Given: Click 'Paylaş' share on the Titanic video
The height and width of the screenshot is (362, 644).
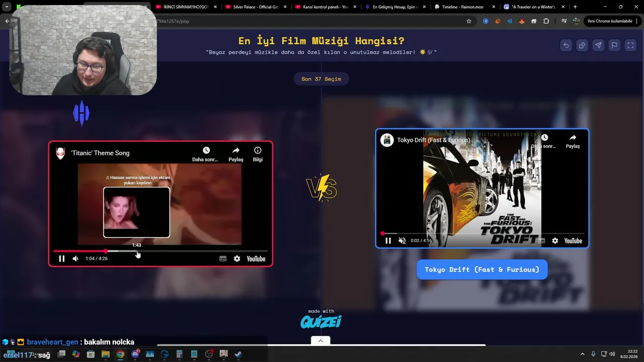Looking at the screenshot, I should (x=236, y=154).
